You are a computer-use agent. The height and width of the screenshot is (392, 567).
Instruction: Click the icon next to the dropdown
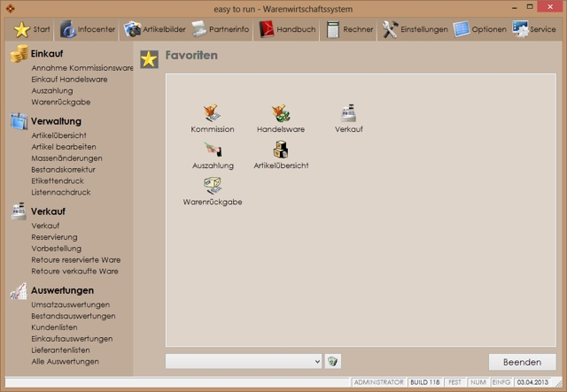tap(333, 361)
